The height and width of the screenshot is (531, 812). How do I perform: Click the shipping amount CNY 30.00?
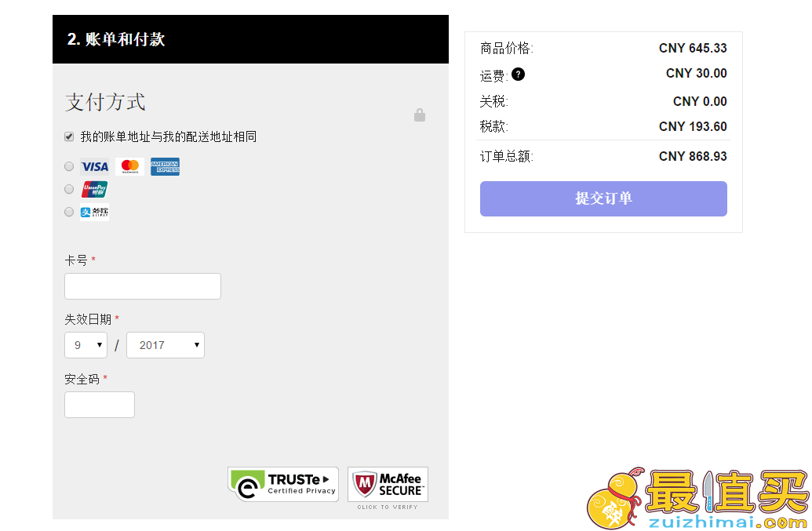tap(697, 74)
